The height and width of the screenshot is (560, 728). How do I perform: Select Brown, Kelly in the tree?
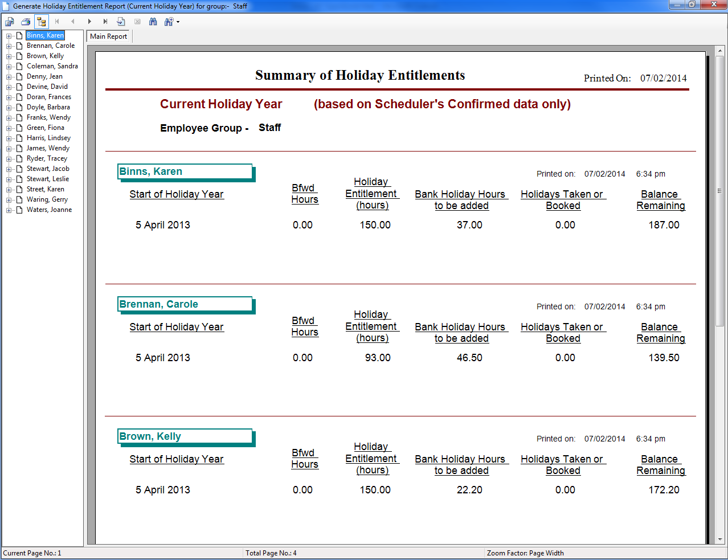pyautogui.click(x=45, y=56)
